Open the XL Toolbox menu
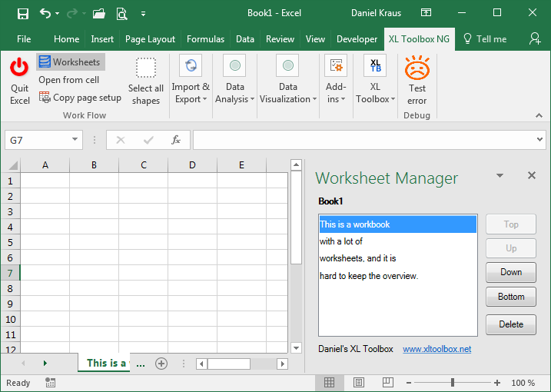Viewport: 551px width, 392px height. [375, 80]
